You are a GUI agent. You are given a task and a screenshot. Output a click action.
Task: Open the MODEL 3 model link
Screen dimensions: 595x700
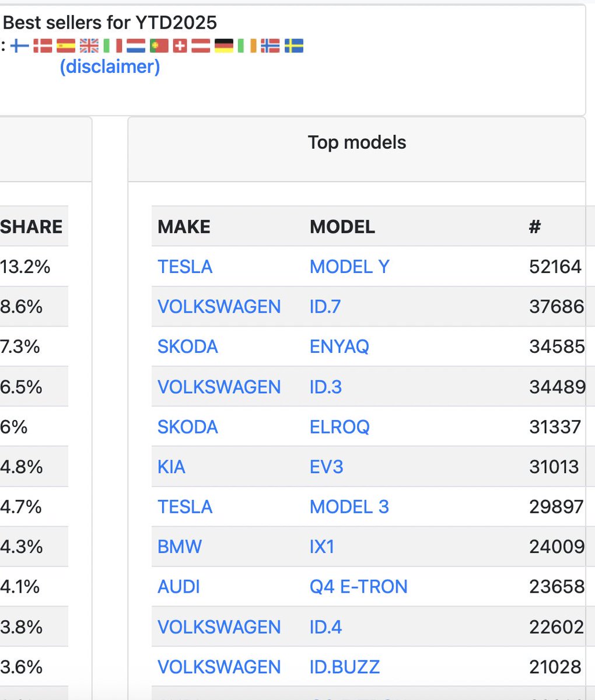tap(349, 506)
